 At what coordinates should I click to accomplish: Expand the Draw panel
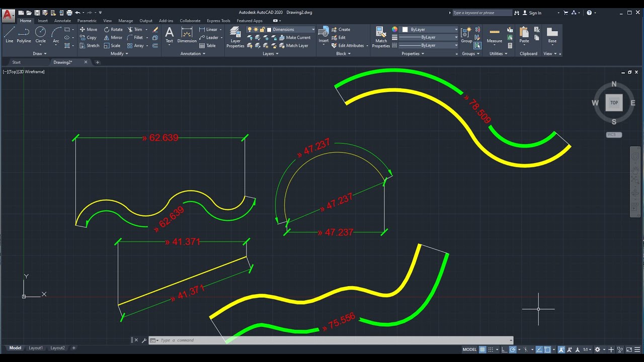click(39, 53)
